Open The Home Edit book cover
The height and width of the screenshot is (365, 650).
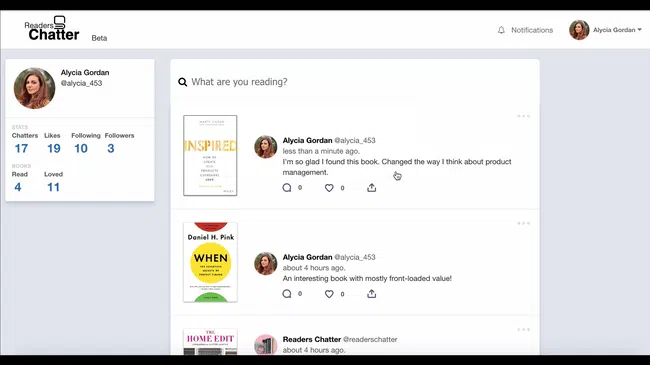(210, 342)
